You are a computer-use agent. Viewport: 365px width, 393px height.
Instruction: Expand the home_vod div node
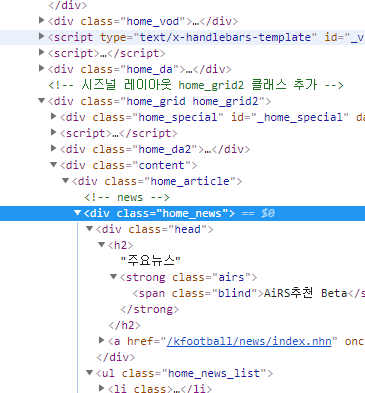pos(41,20)
